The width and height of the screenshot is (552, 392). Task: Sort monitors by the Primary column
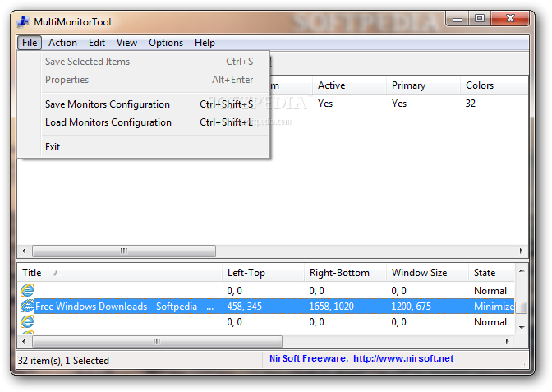[x=423, y=85]
